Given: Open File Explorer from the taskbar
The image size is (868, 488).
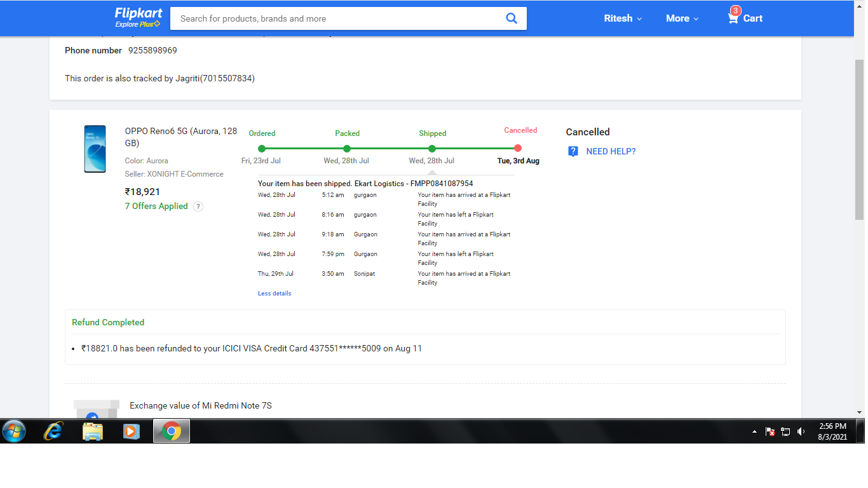Looking at the screenshot, I should [93, 431].
